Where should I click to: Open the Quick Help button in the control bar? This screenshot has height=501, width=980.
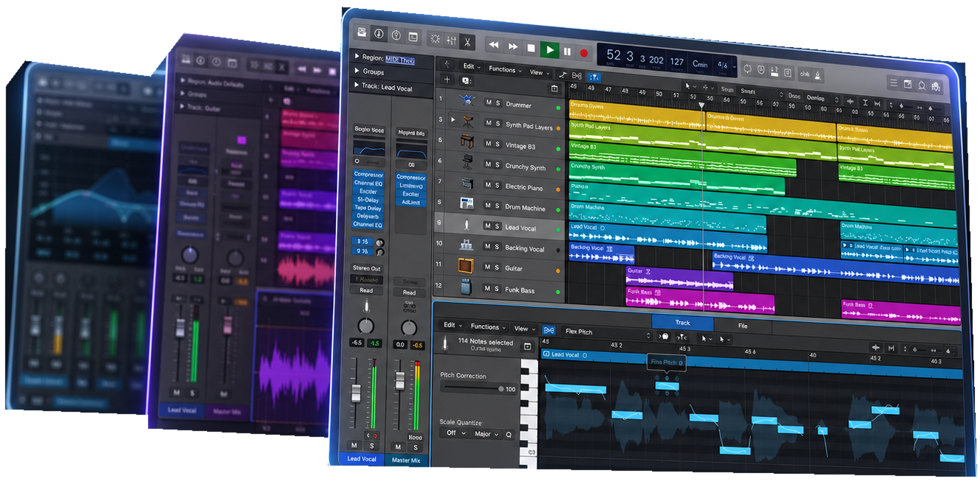(396, 35)
